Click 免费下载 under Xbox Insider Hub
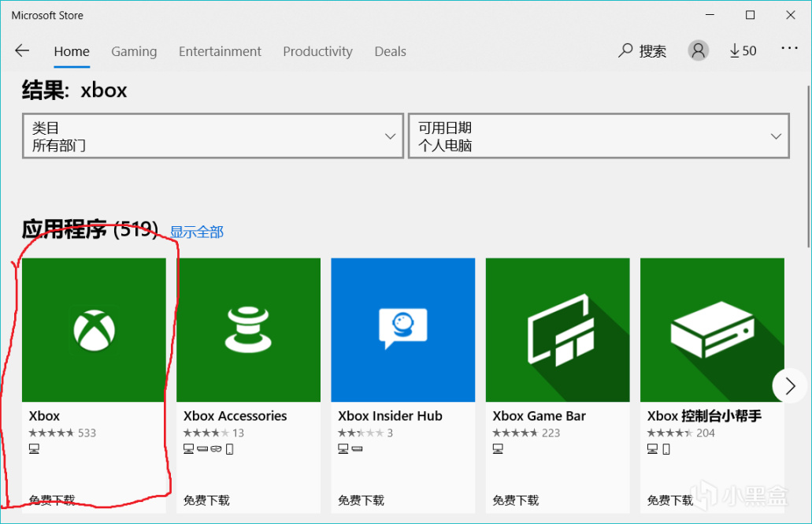The width and height of the screenshot is (812, 524). (361, 500)
